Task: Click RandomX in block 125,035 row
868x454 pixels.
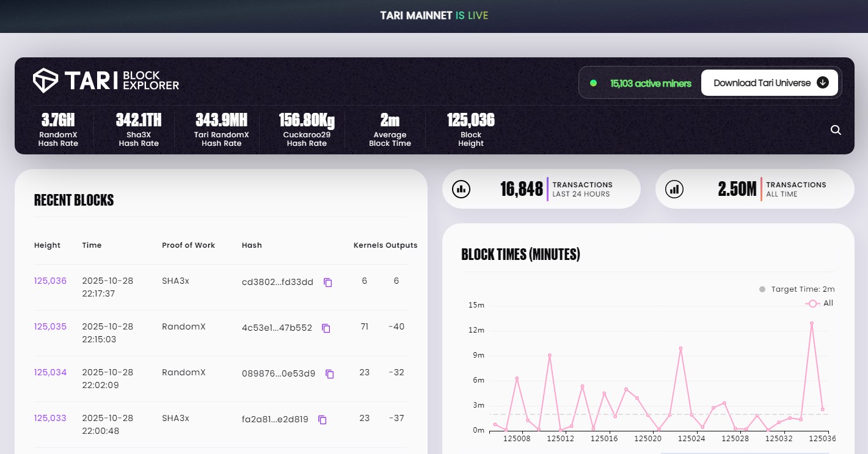Action: coord(184,326)
